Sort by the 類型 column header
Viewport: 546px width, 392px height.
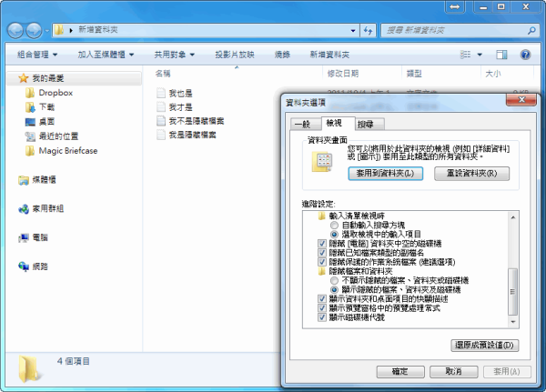(414, 74)
